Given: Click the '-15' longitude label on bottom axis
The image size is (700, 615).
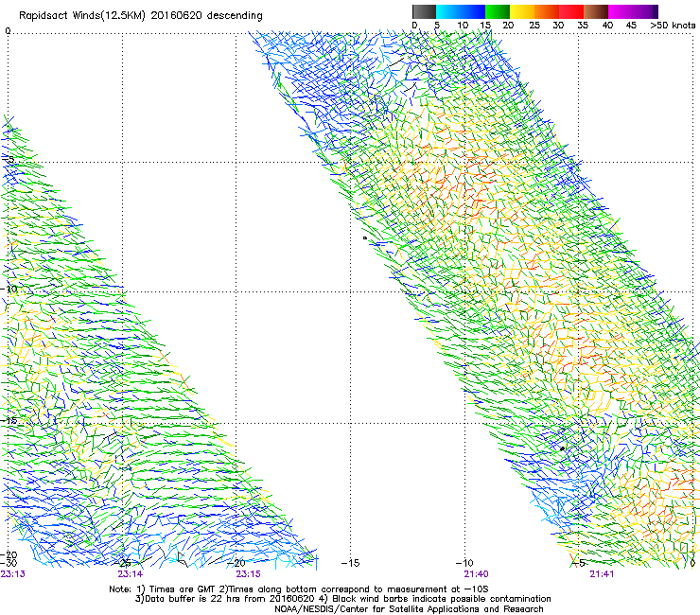Looking at the screenshot, I should [350, 563].
